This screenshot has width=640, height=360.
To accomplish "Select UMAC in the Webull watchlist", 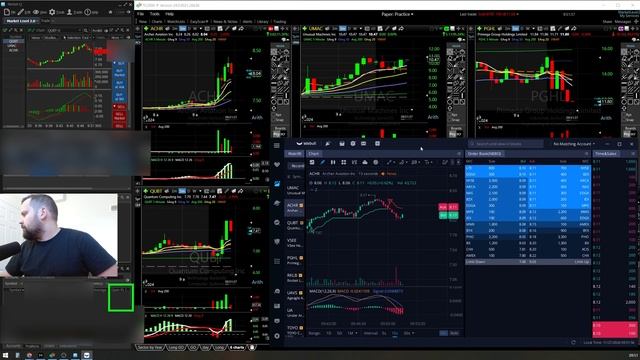I will click(295, 190).
